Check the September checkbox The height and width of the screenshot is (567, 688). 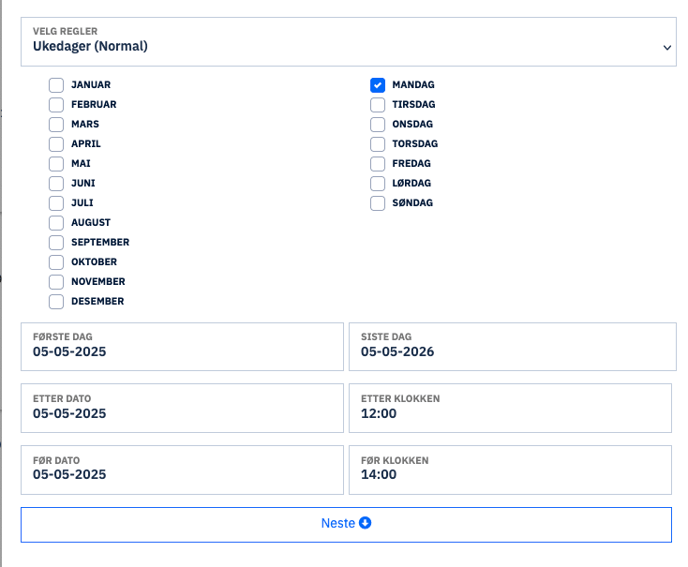[x=56, y=242]
